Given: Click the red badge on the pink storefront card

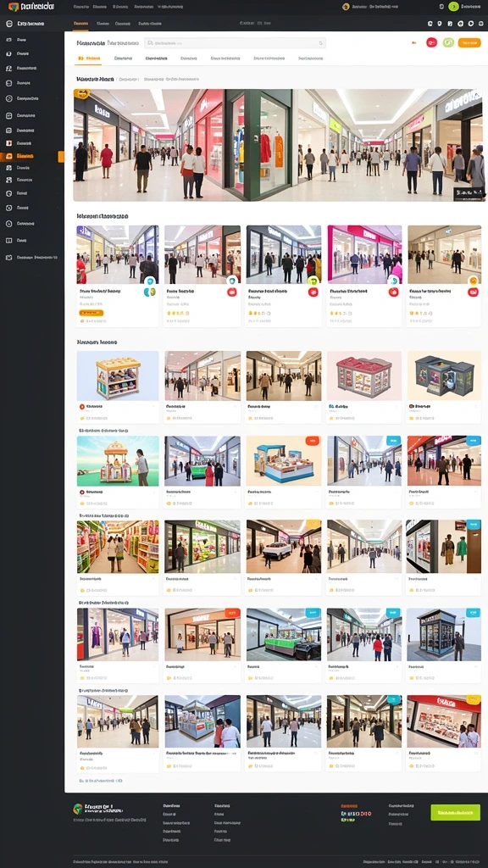Looking at the screenshot, I should point(393,292).
